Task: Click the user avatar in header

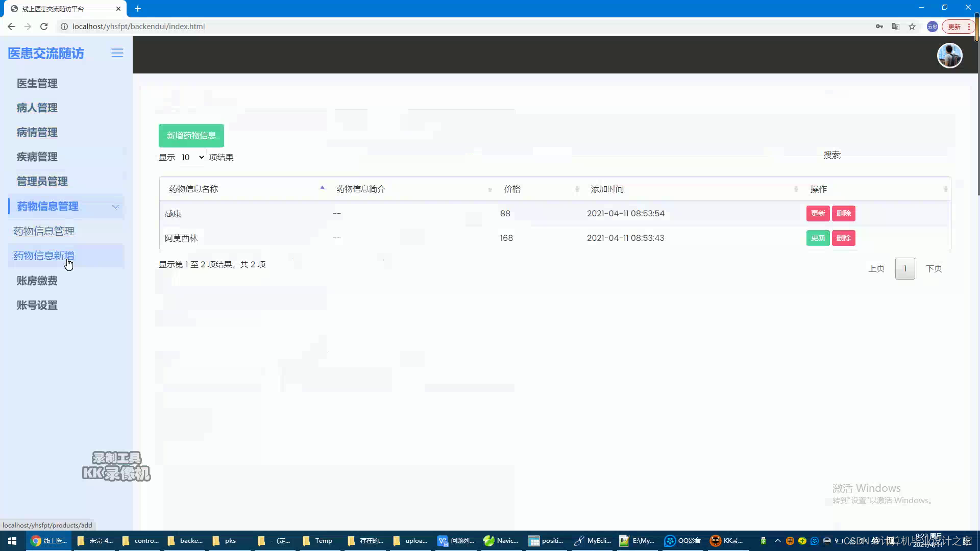Action: coord(949,56)
